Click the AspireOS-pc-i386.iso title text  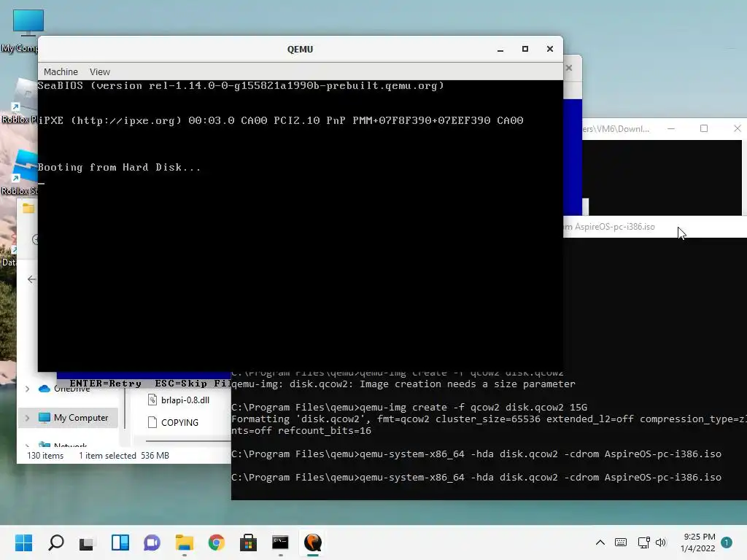(x=614, y=227)
